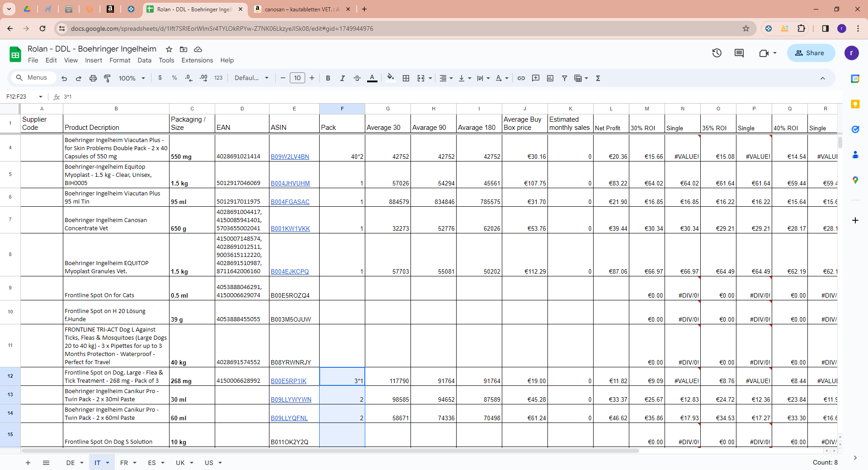Open ASIN link B001KW1VKK
Screen dimensions: 868x470
point(290,228)
